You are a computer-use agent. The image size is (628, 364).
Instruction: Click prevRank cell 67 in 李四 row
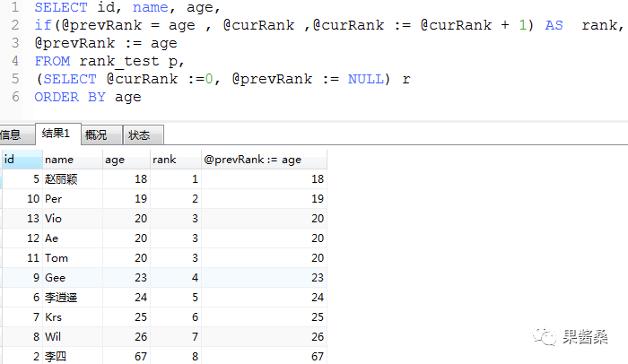pyautogui.click(x=264, y=356)
